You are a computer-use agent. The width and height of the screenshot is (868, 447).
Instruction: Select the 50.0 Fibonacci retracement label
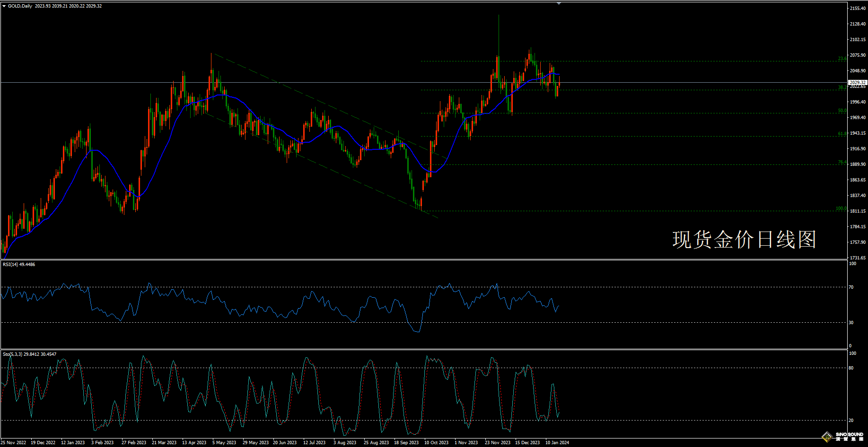click(842, 111)
